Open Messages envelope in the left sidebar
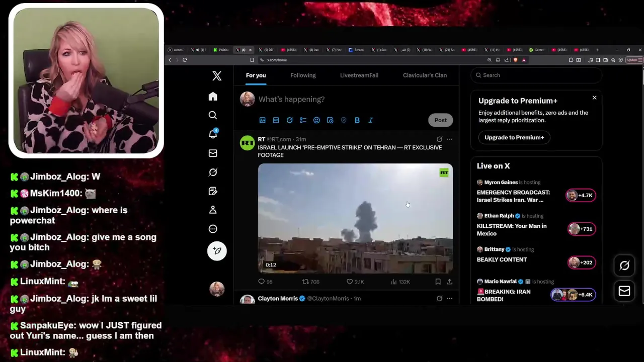 point(213,153)
